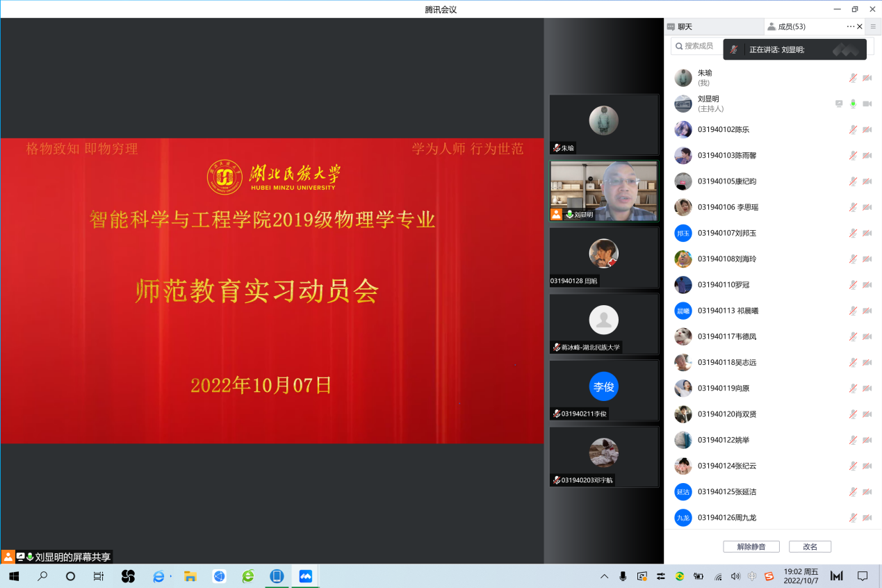The width and height of the screenshot is (882, 588).
Task: Click the green microphone icon of 刘显明
Action: click(x=853, y=104)
